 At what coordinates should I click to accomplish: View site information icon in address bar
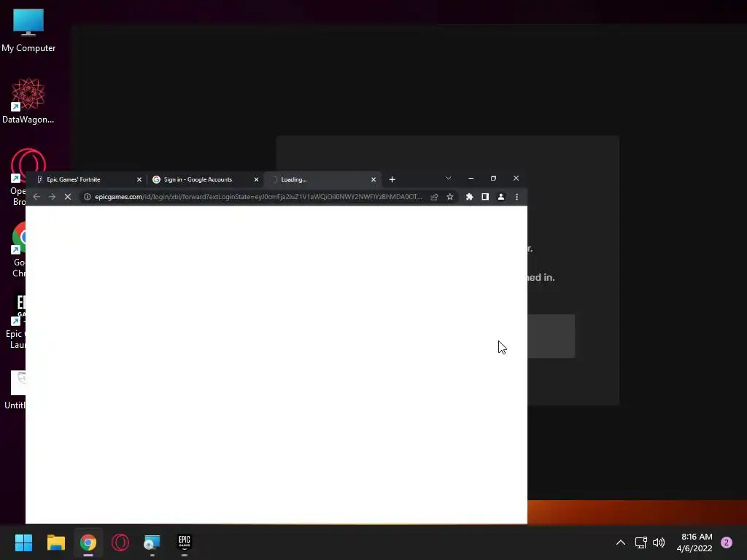[88, 197]
